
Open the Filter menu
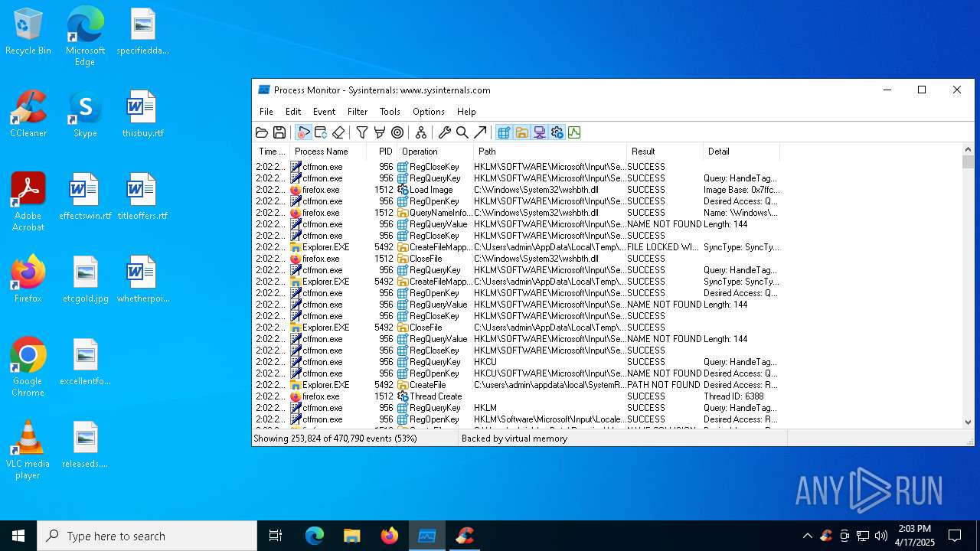(x=358, y=112)
